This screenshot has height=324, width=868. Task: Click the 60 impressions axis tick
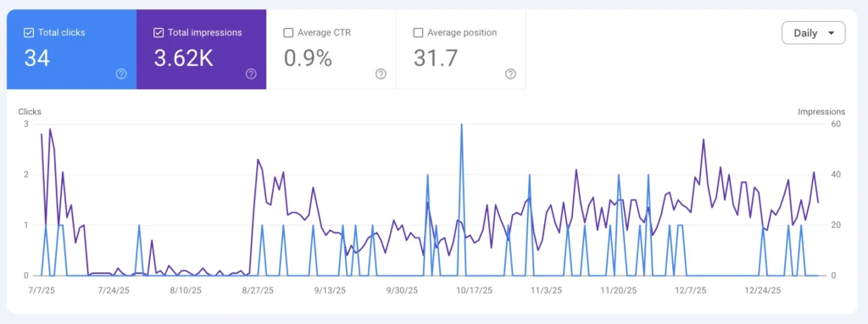click(837, 124)
